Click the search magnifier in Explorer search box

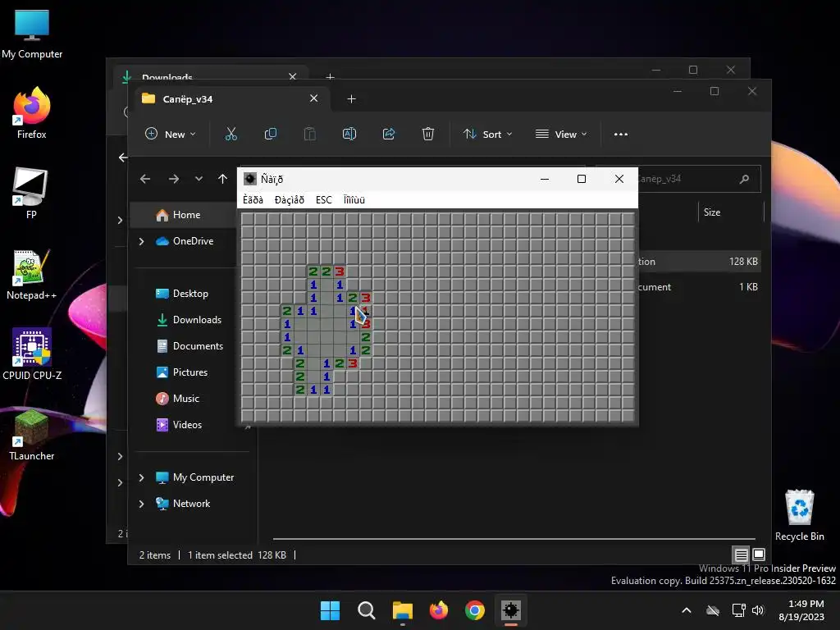click(744, 179)
